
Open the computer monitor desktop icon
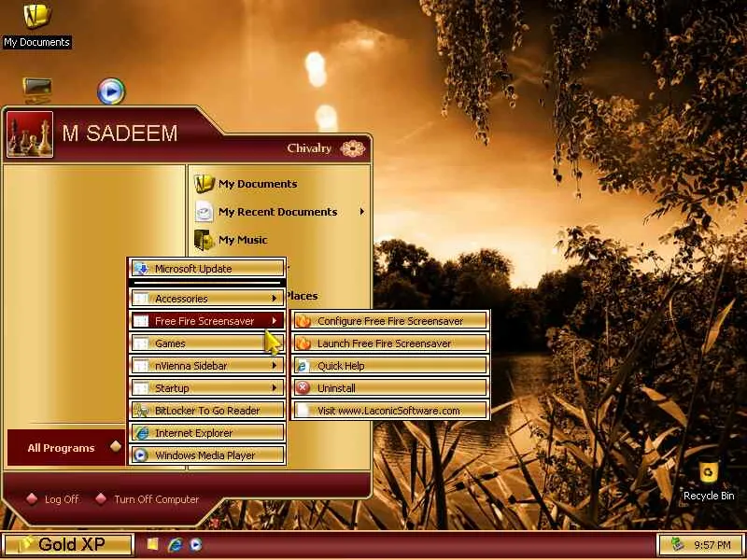click(x=37, y=91)
